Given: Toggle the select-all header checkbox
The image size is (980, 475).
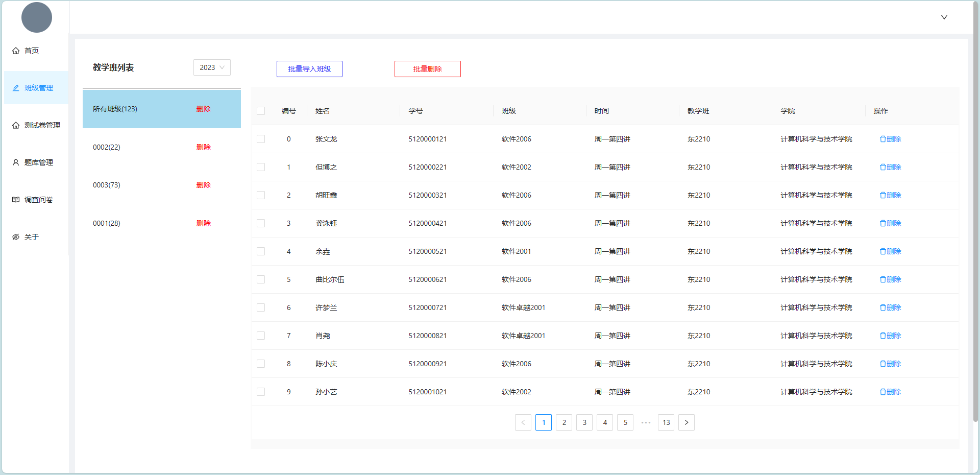Looking at the screenshot, I should pos(261,111).
